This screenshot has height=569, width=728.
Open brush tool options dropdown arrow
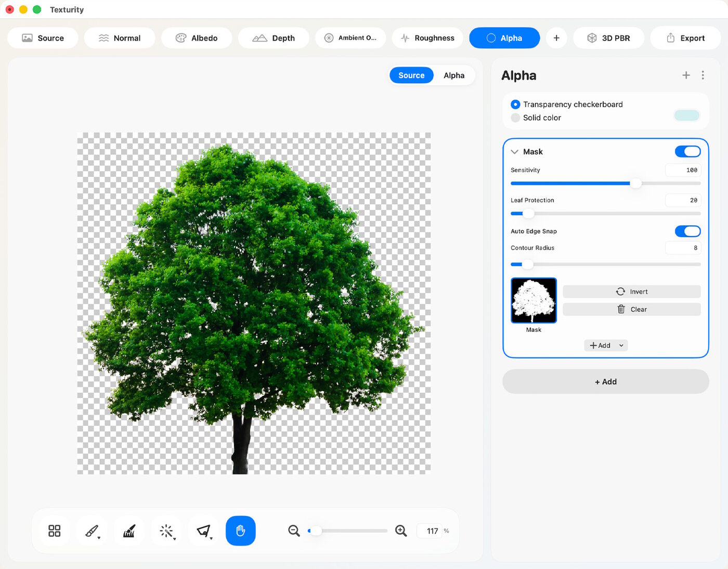[99, 538]
